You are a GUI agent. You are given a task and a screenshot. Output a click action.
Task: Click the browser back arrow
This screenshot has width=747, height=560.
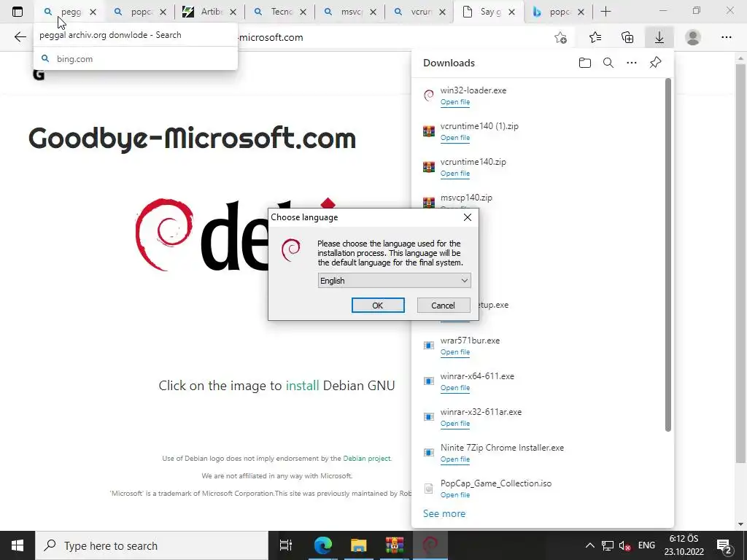[x=20, y=37]
